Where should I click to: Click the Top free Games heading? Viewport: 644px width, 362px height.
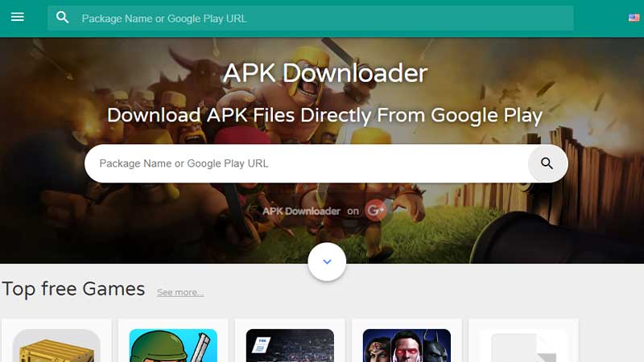coord(73,289)
